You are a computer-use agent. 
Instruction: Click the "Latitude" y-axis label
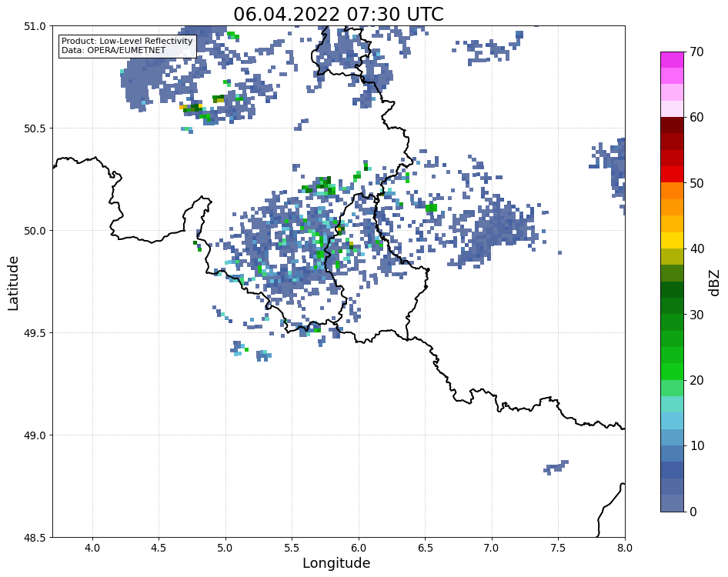(13, 283)
